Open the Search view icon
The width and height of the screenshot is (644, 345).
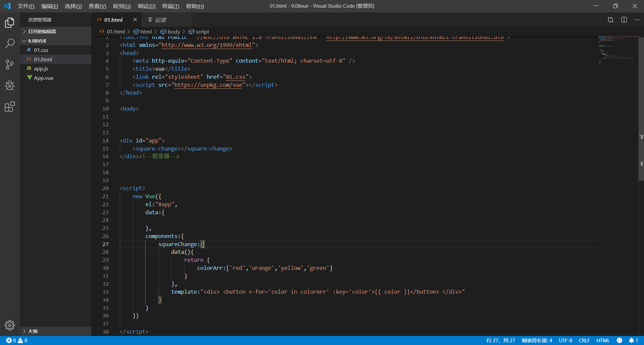[x=10, y=44]
